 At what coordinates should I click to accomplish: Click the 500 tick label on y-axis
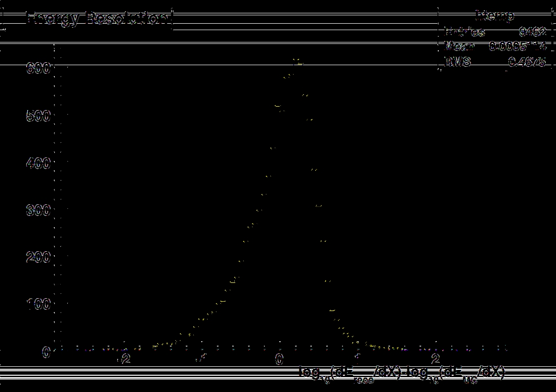pyautogui.click(x=38, y=116)
